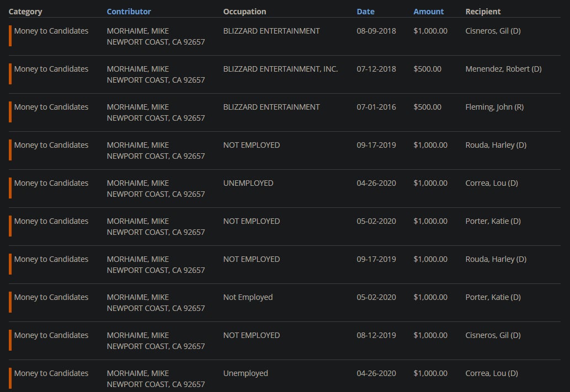The image size is (570, 392).
Task: Sort the table by Contributor column header
Action: click(x=129, y=12)
